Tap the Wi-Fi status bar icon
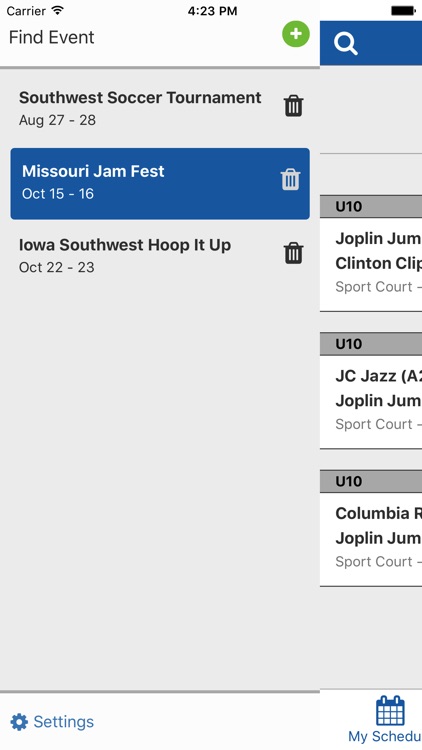This screenshot has height=750, width=422. click(x=58, y=10)
